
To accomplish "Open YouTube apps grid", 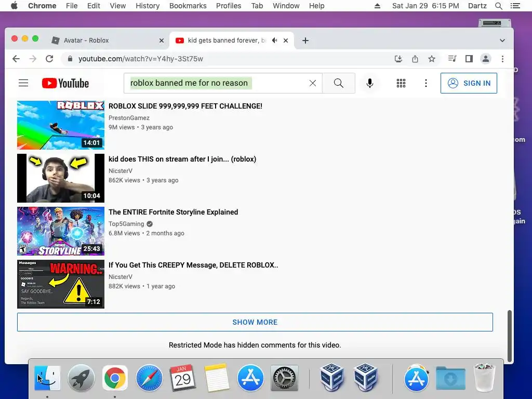I will (401, 83).
